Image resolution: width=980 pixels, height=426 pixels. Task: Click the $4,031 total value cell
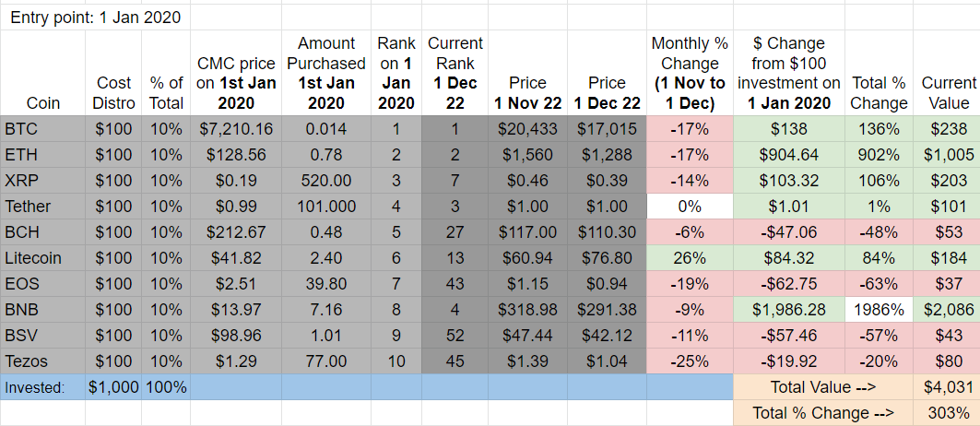click(946, 387)
